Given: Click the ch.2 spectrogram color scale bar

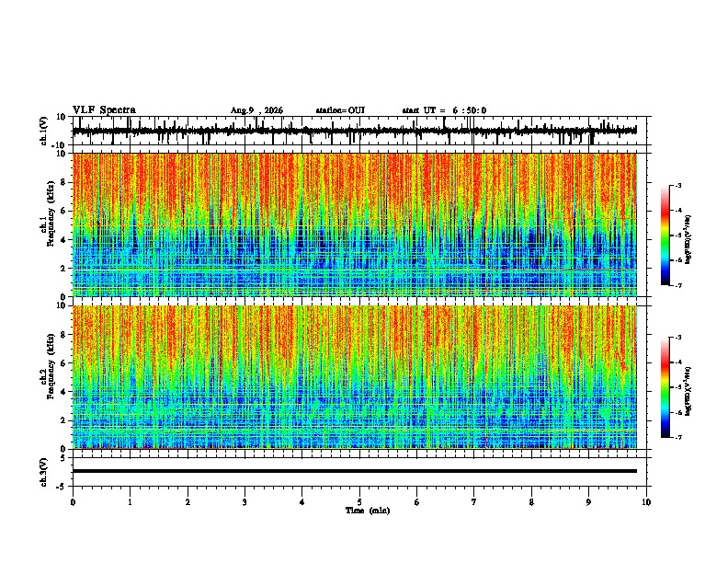Looking at the screenshot, I should [665, 387].
